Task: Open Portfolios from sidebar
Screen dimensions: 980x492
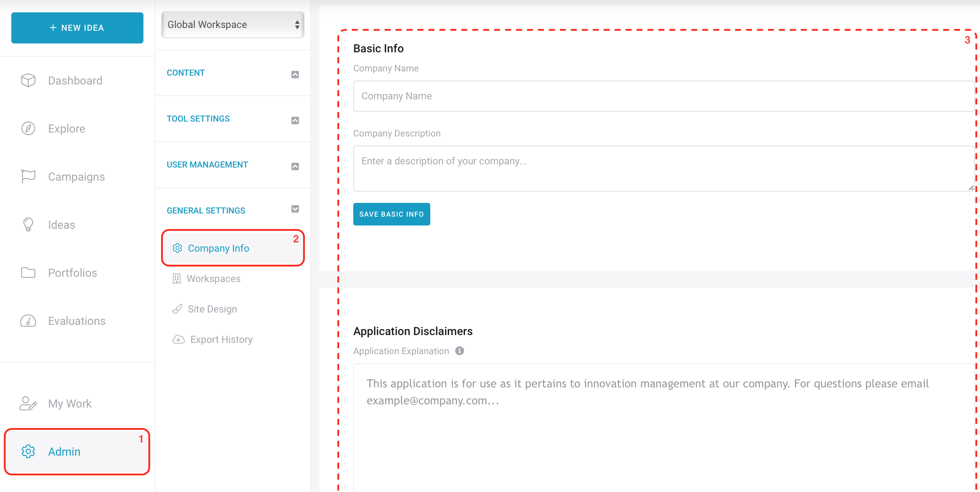Action: (77, 273)
